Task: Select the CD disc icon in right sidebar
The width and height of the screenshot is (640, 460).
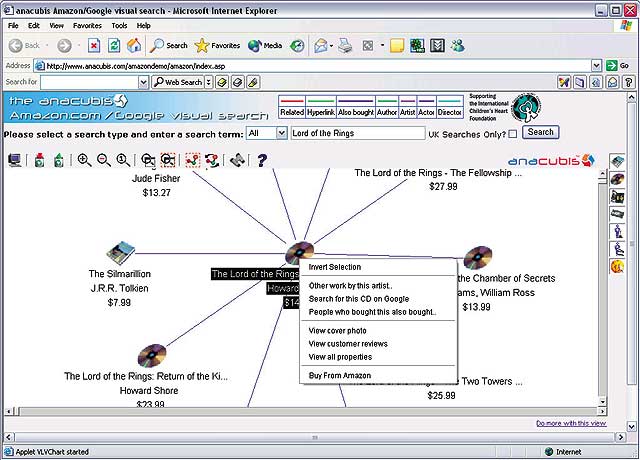Action: [x=617, y=179]
